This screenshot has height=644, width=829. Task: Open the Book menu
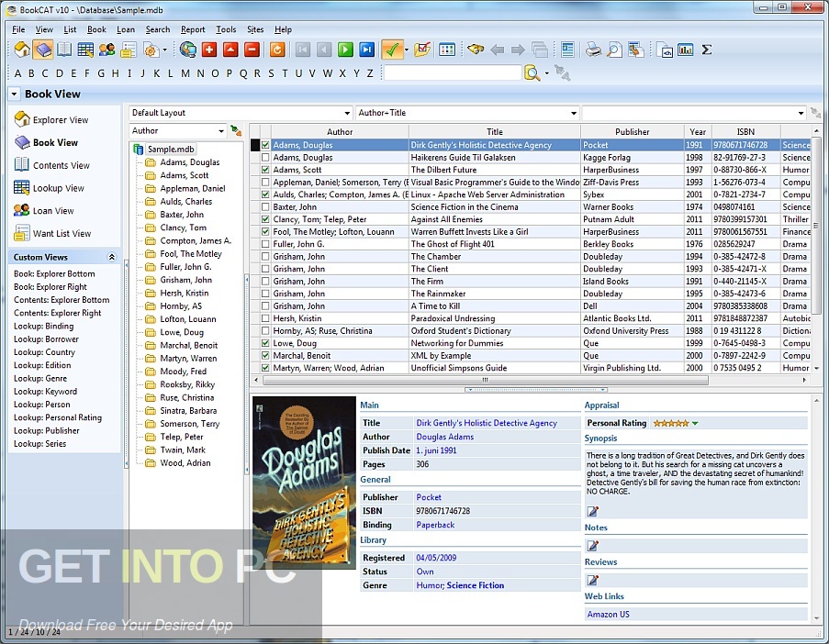pos(96,29)
